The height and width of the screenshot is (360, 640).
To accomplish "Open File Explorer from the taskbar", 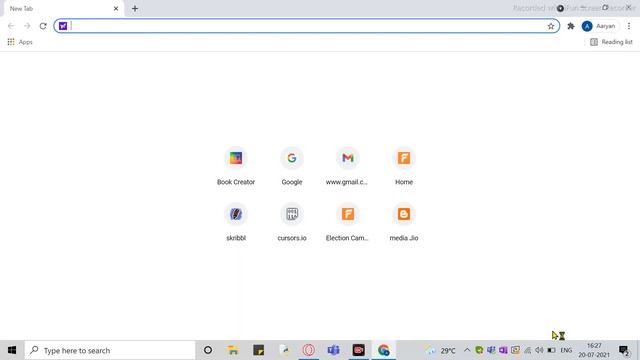I will [233, 350].
